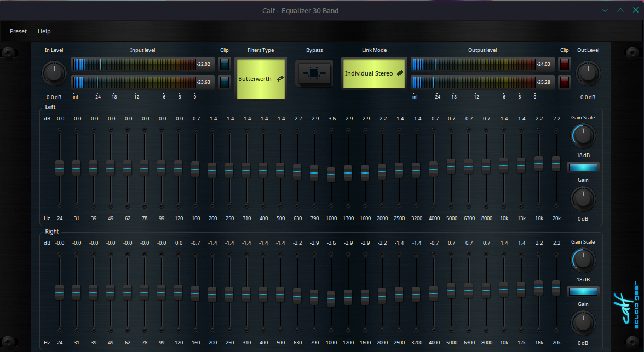Click the Right 120 Hz slider handle
The image size is (644, 352).
point(179,292)
